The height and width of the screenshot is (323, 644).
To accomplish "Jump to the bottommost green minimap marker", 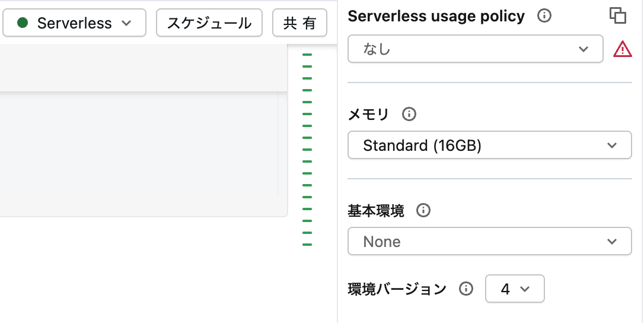I will [x=307, y=245].
